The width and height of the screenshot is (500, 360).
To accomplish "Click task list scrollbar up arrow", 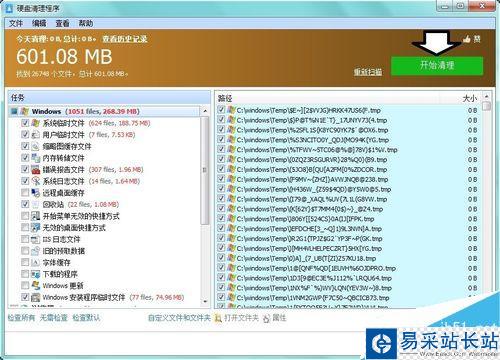I will pyautogui.click(x=205, y=111).
